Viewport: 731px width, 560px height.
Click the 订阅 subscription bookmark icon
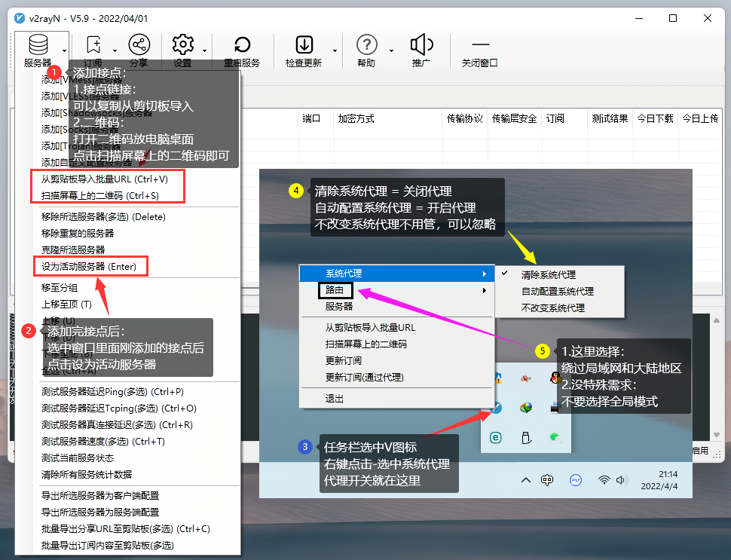tap(93, 45)
